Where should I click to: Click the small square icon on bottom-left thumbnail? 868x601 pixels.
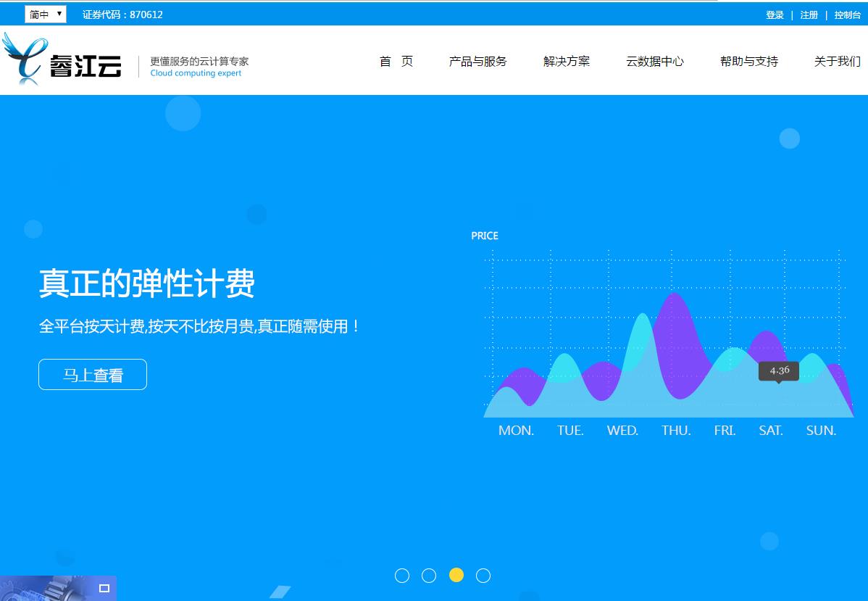click(104, 588)
